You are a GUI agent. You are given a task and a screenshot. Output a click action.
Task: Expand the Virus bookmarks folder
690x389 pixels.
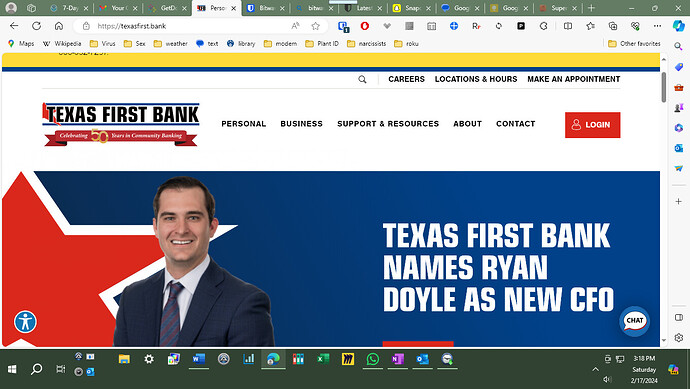(x=102, y=44)
